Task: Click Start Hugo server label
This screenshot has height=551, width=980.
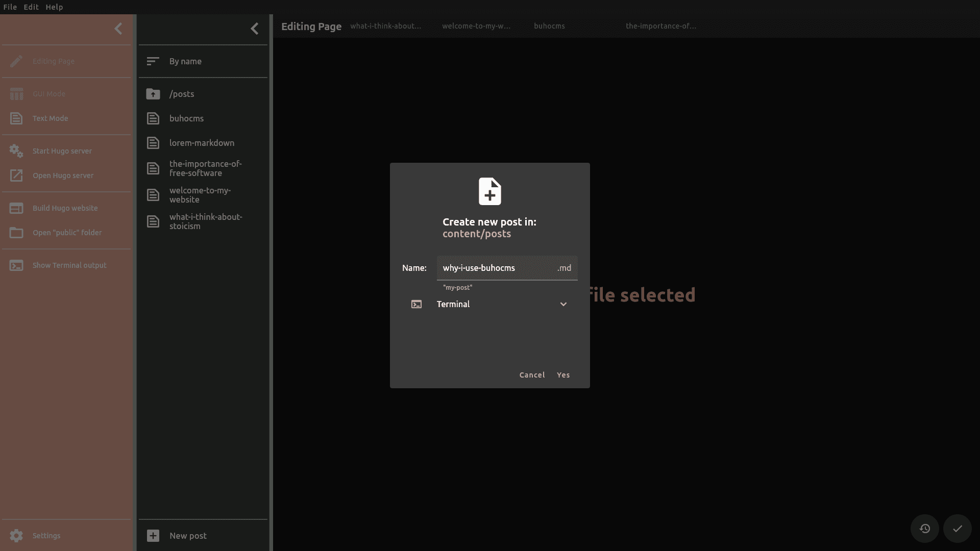Action: (x=62, y=151)
